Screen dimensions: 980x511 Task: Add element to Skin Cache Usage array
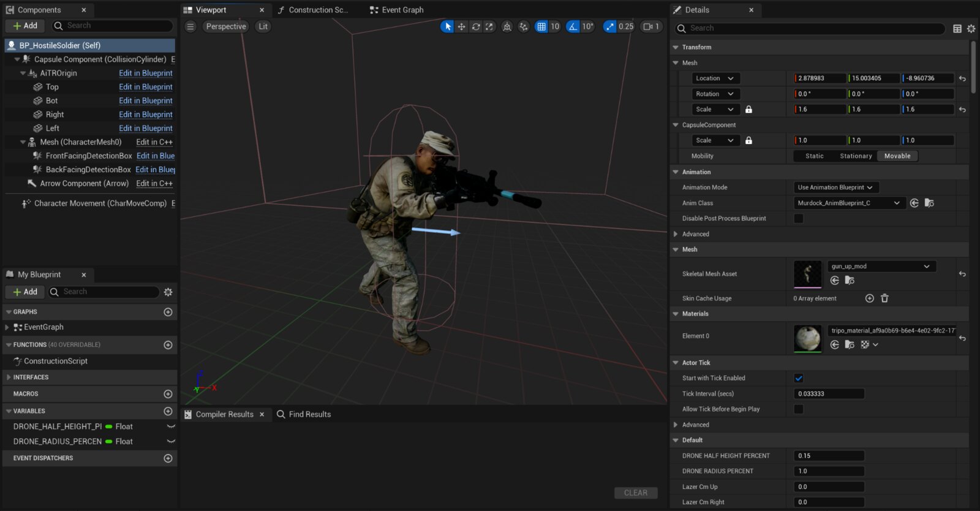(x=869, y=298)
